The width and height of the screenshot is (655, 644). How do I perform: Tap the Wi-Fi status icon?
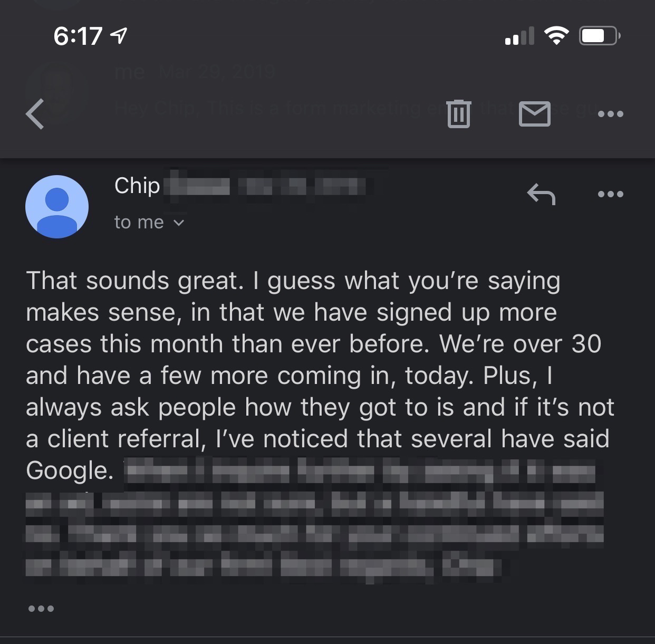click(x=556, y=36)
